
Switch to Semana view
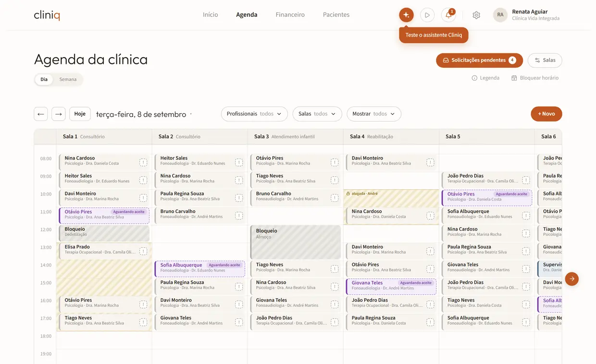(x=68, y=79)
